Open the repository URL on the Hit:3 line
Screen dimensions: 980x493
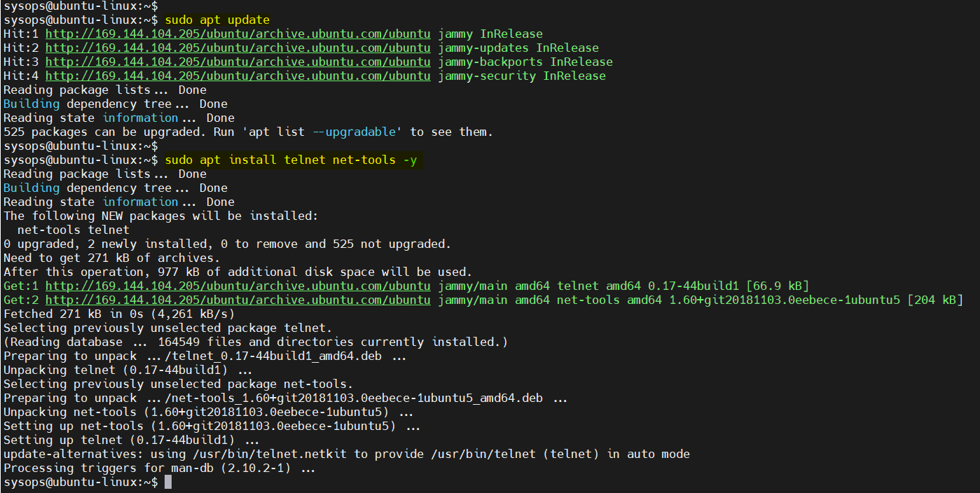coord(238,62)
